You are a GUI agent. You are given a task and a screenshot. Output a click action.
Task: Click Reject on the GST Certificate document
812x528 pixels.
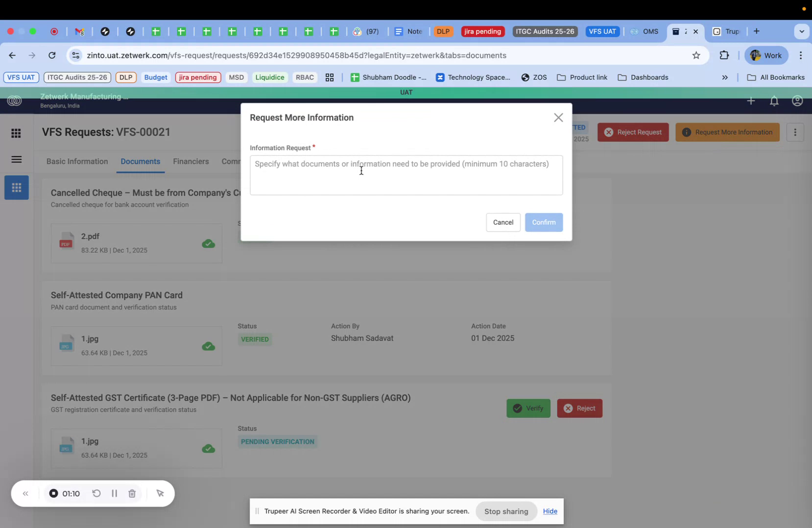coord(580,408)
